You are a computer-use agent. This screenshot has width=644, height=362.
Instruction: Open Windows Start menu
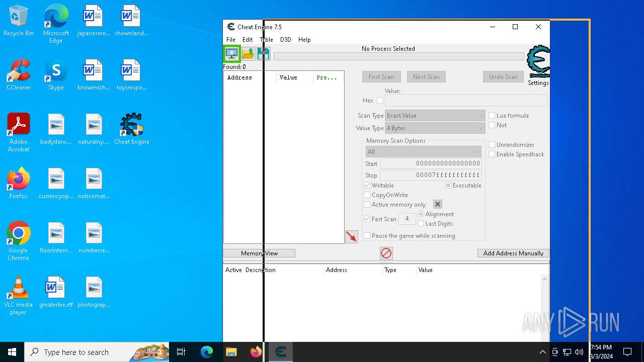pos(12,352)
